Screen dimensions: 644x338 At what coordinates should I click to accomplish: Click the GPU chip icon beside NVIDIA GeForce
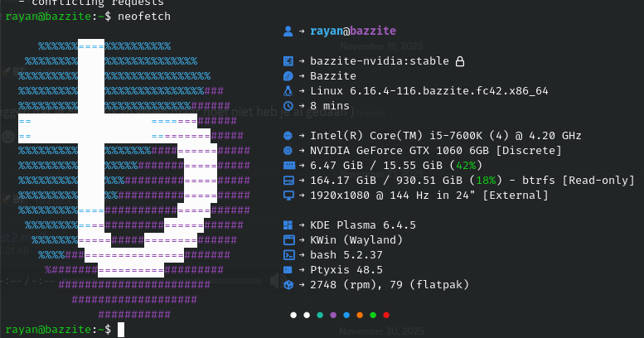(x=288, y=150)
